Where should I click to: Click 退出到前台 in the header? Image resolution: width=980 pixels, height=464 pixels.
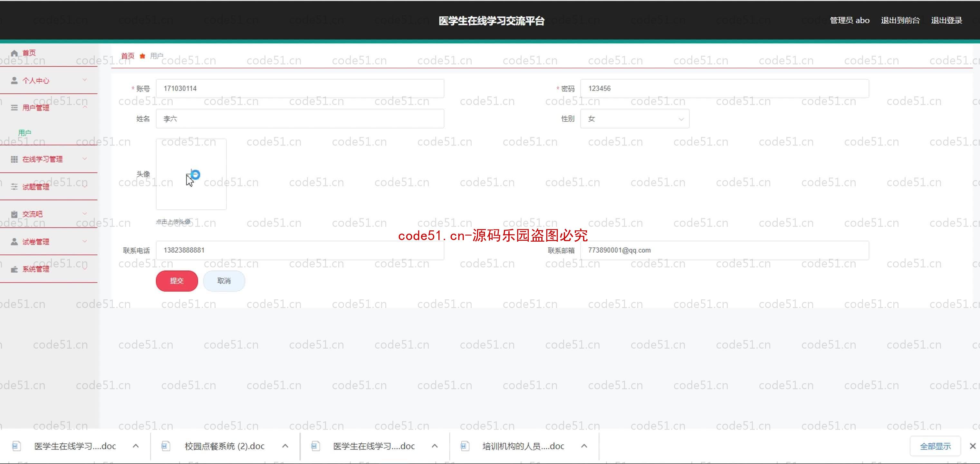(x=900, y=20)
